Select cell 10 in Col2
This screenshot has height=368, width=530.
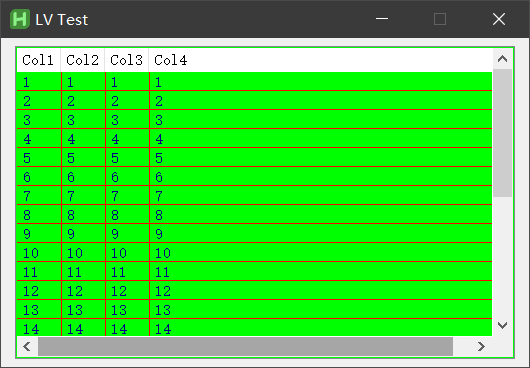point(83,252)
